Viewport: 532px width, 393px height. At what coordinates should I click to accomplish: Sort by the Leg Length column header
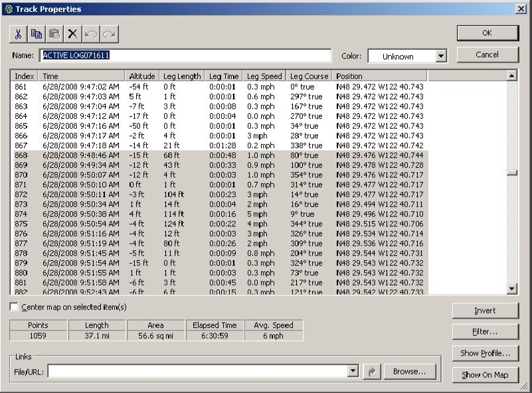pyautogui.click(x=182, y=76)
